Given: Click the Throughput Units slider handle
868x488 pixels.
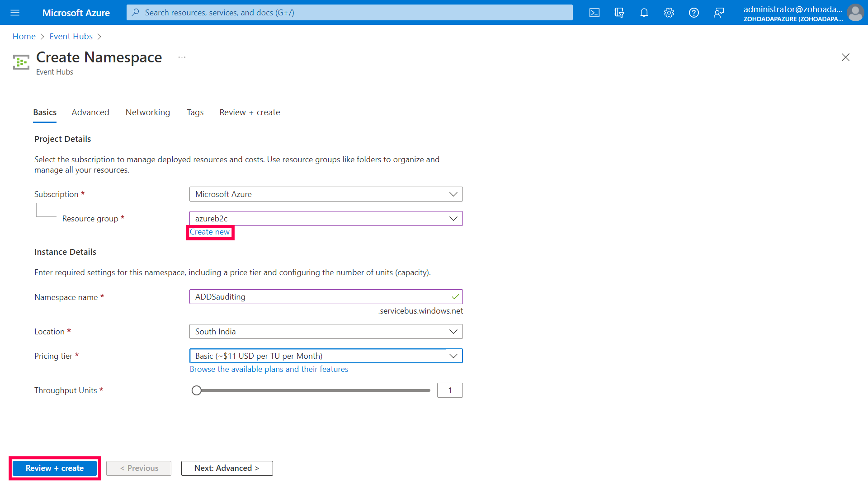Looking at the screenshot, I should tap(196, 390).
